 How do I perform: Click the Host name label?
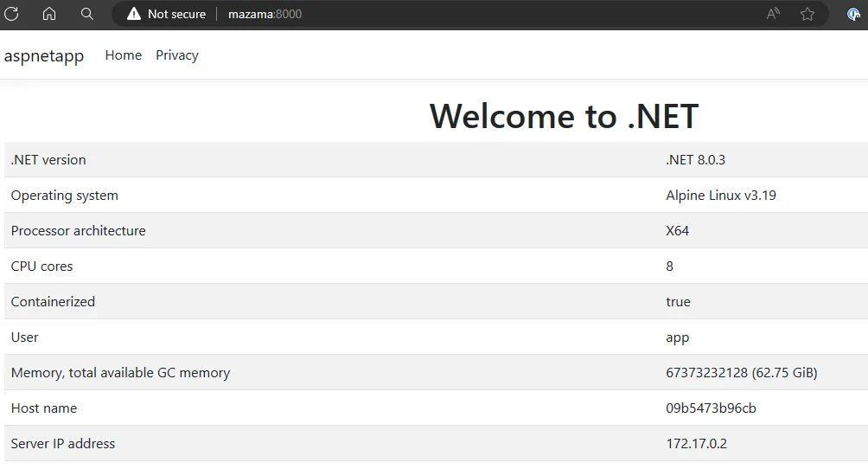pos(44,408)
